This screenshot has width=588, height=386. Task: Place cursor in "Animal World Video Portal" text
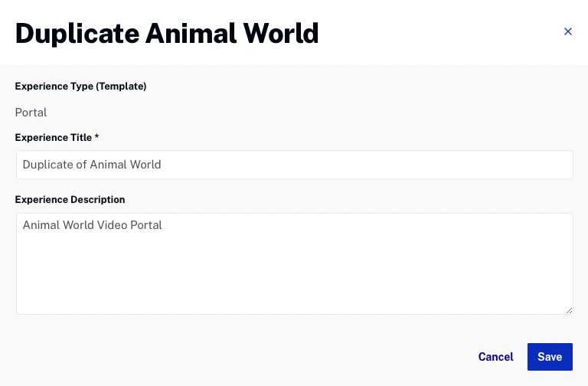[92, 225]
